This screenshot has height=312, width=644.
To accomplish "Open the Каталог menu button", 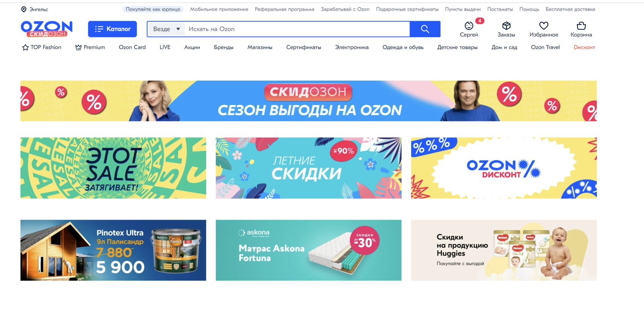I will 113,29.
